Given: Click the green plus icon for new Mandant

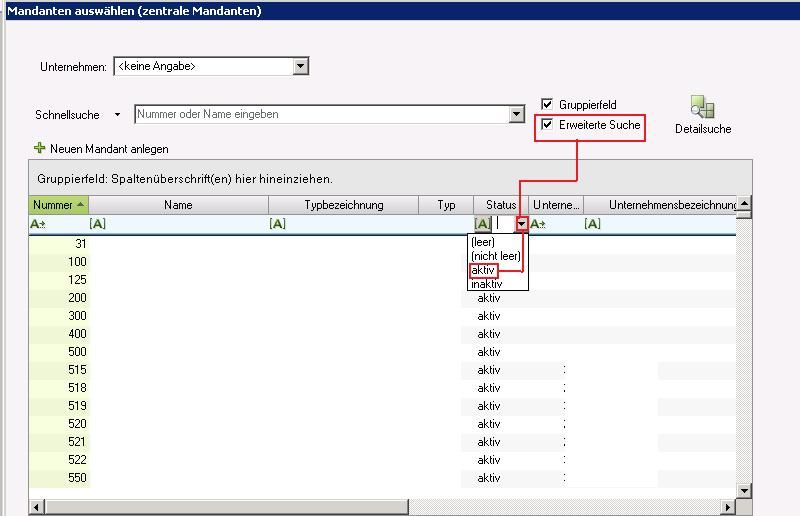Looking at the screenshot, I should pyautogui.click(x=39, y=149).
